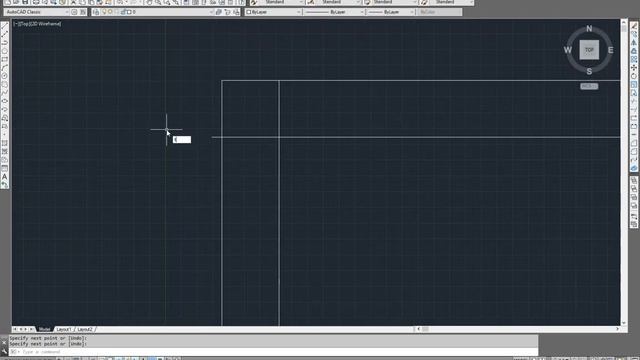This screenshot has width=640, height=360.
Task: Switch to the Model tab
Action: pyautogui.click(x=44, y=329)
